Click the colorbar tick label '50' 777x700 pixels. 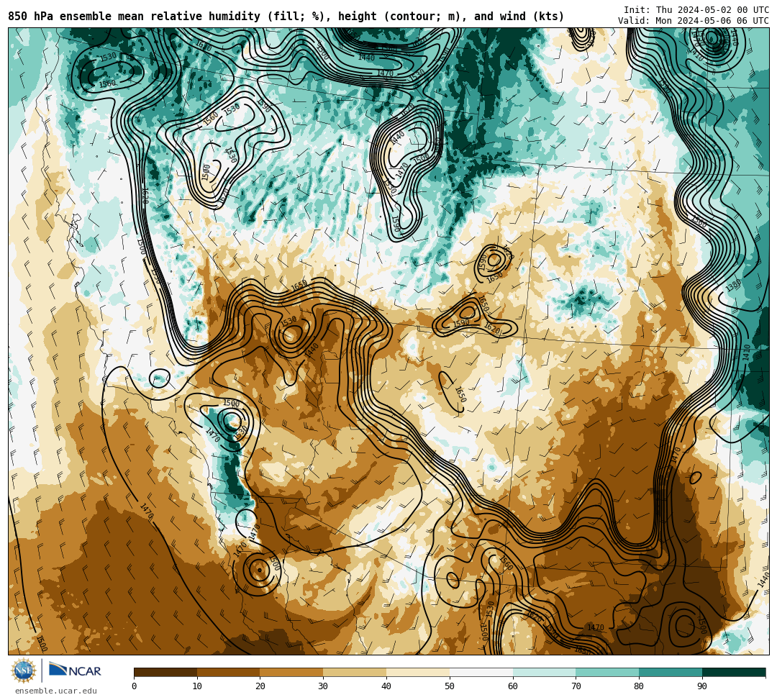point(450,686)
